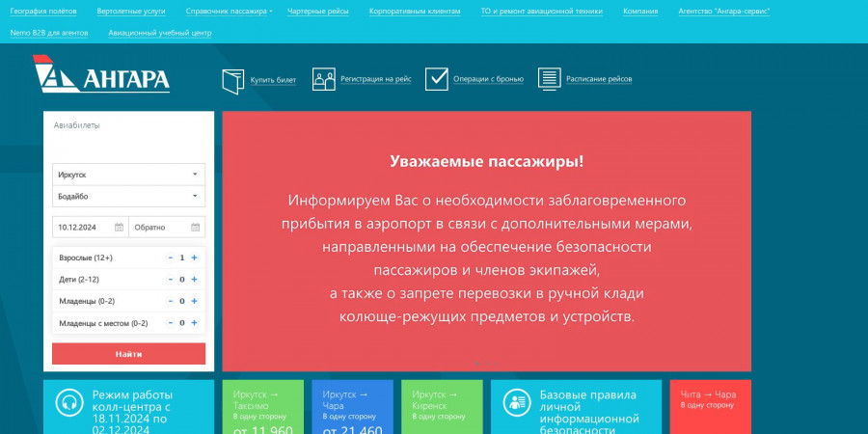Open the Чита → Чара fare tile
Image resolution: width=868 pixels, height=434 pixels.
(710, 407)
